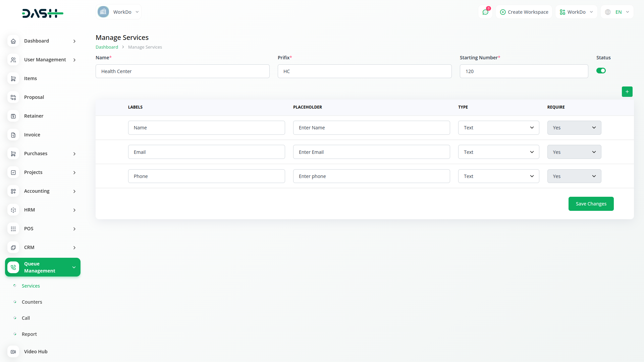644x362 pixels.
Task: Click the chat messages notification icon
Action: coord(485,12)
